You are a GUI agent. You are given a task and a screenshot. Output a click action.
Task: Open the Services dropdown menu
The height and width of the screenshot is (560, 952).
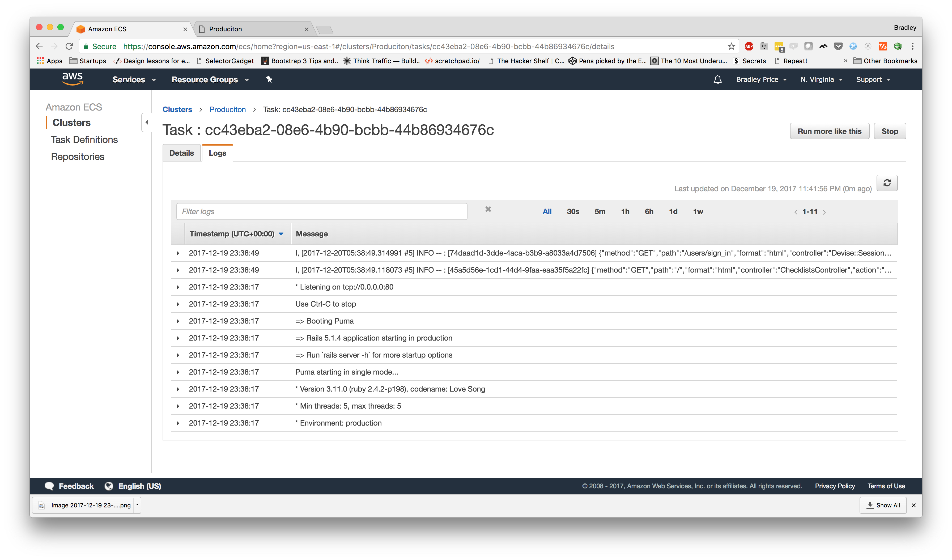click(134, 80)
